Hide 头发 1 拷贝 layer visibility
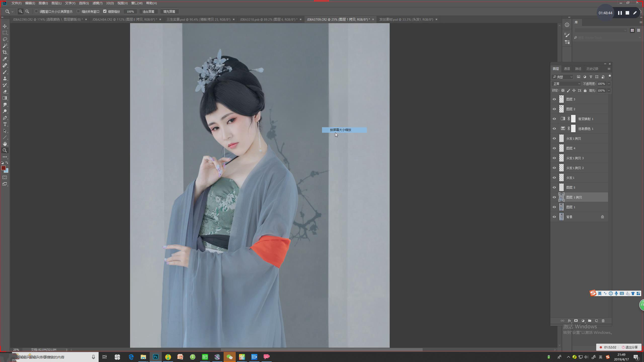Viewport: 644px width, 362px height. tap(554, 139)
